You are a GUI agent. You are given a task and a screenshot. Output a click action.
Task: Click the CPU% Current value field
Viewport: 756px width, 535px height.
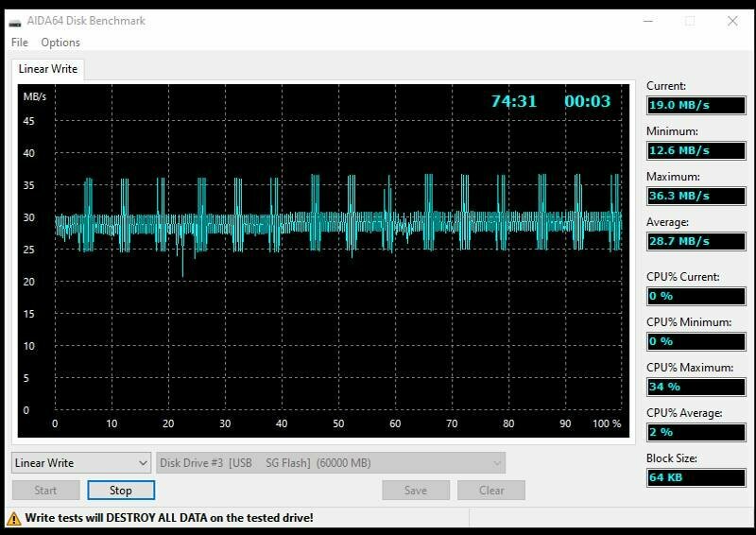click(x=696, y=296)
